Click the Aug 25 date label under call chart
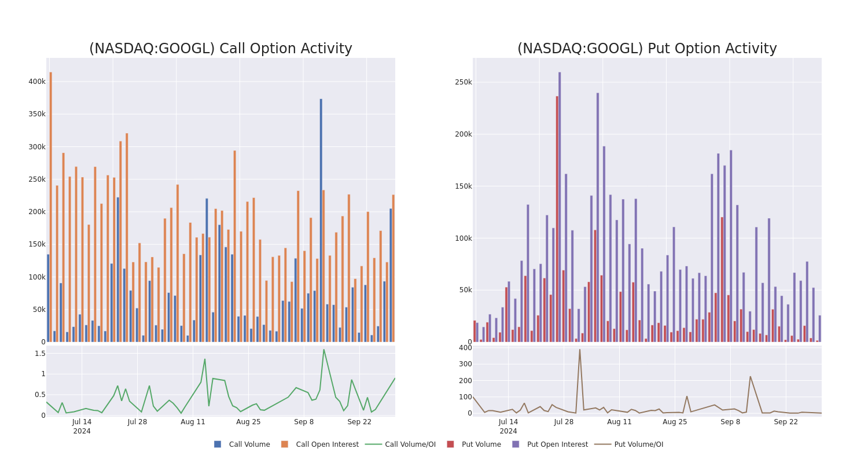 [x=248, y=422]
